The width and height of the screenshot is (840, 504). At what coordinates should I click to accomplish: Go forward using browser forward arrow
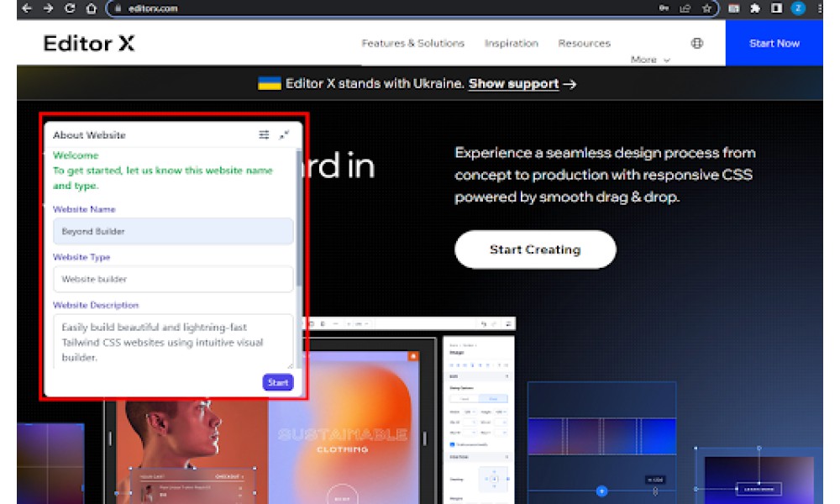(48, 8)
